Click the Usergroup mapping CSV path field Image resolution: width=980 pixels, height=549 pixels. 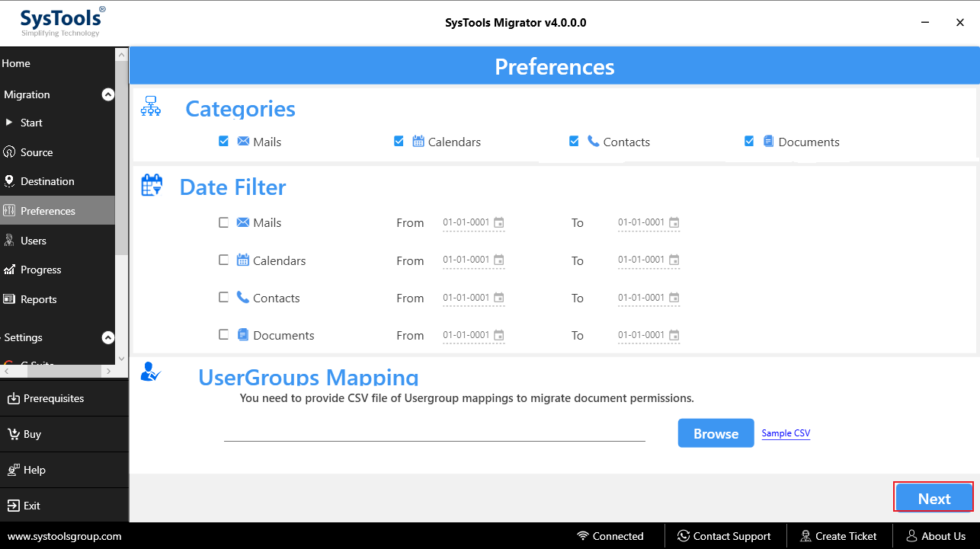pos(434,432)
